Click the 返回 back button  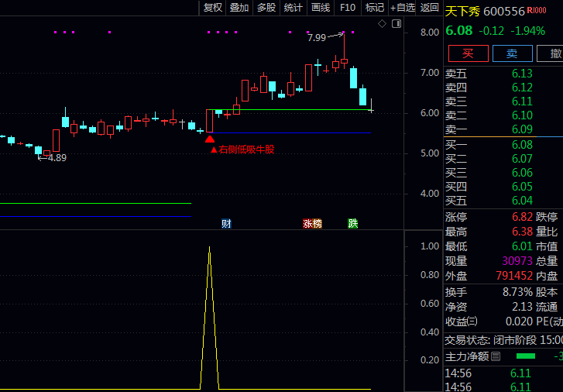(x=429, y=8)
